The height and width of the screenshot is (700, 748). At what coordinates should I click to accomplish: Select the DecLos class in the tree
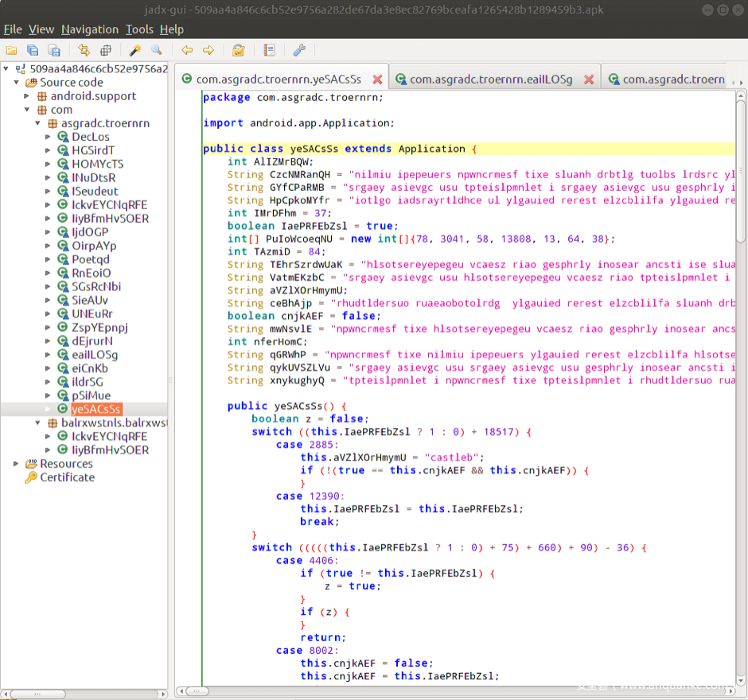tap(91, 137)
